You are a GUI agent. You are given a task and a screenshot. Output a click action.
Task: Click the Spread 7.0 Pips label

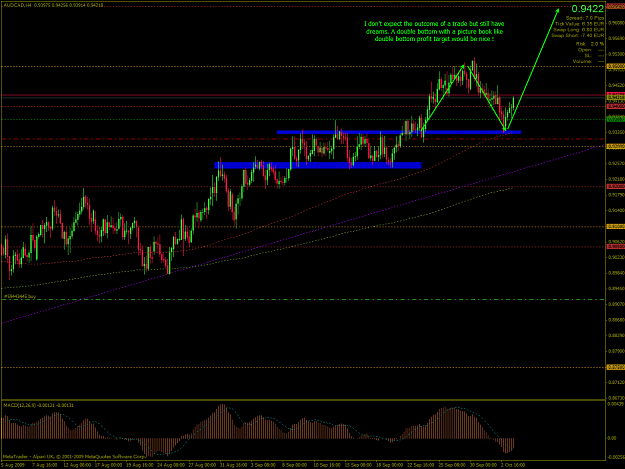point(585,18)
